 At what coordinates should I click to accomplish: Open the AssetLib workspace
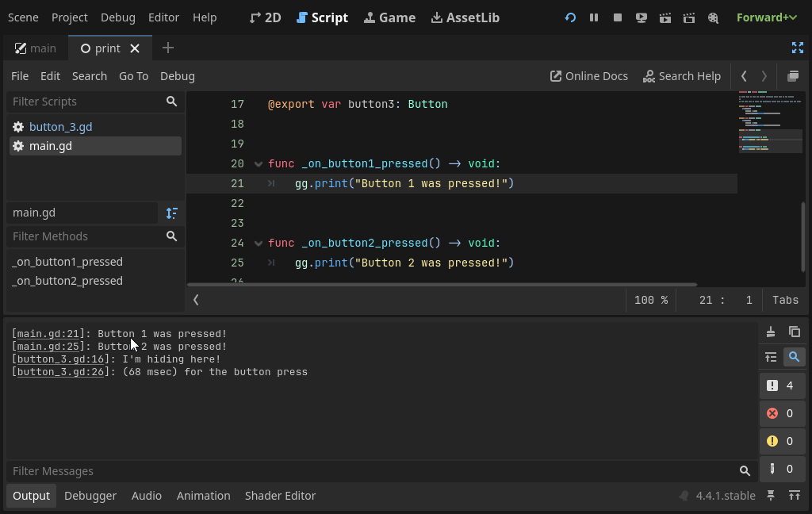pyautogui.click(x=465, y=17)
